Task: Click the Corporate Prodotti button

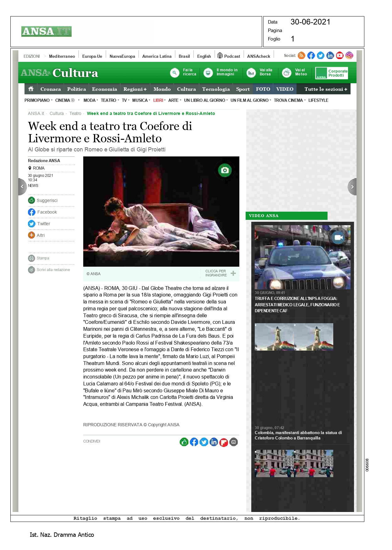Action: [332, 73]
